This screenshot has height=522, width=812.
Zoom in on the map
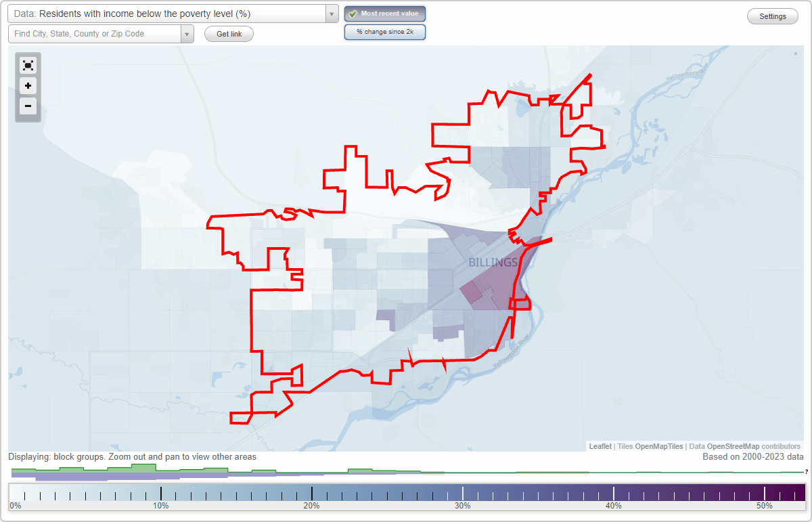28,86
